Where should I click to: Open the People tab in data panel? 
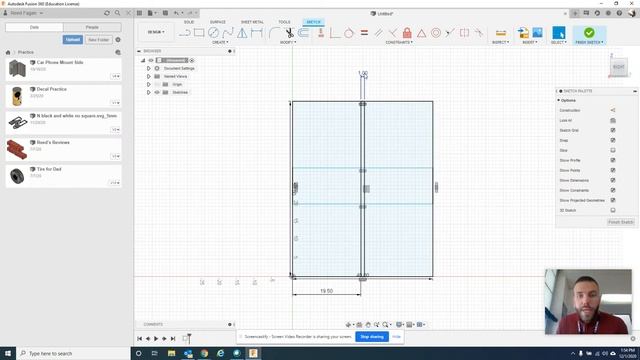(x=92, y=27)
